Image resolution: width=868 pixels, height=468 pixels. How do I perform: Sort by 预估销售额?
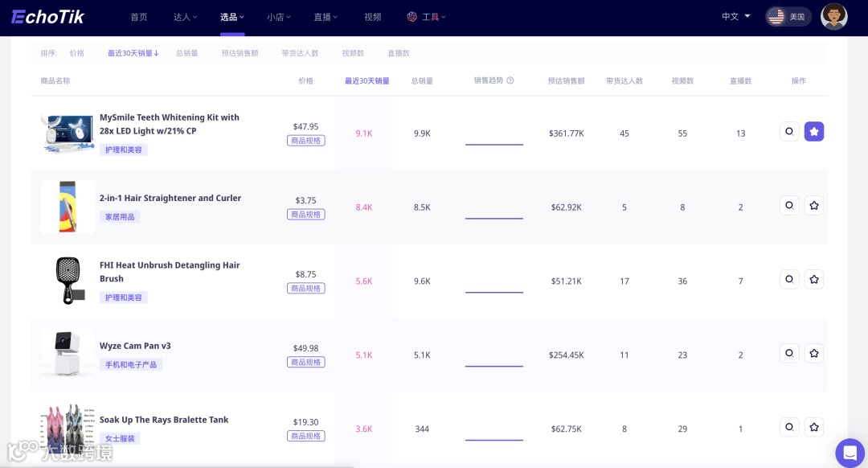tap(240, 53)
